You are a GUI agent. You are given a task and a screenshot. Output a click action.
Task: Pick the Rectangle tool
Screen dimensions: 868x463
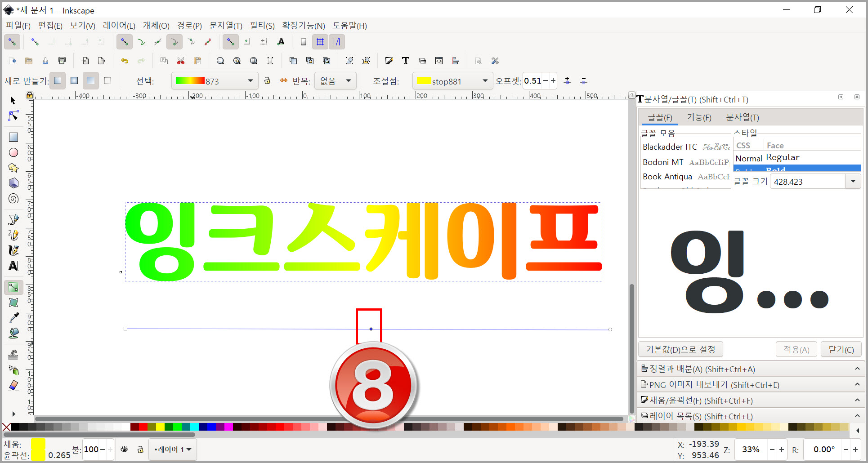pos(13,137)
